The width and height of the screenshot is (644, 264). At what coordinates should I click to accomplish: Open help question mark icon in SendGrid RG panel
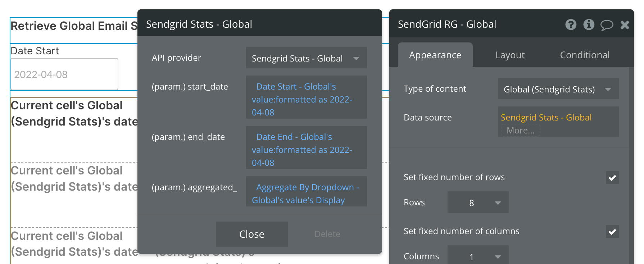coord(571,24)
